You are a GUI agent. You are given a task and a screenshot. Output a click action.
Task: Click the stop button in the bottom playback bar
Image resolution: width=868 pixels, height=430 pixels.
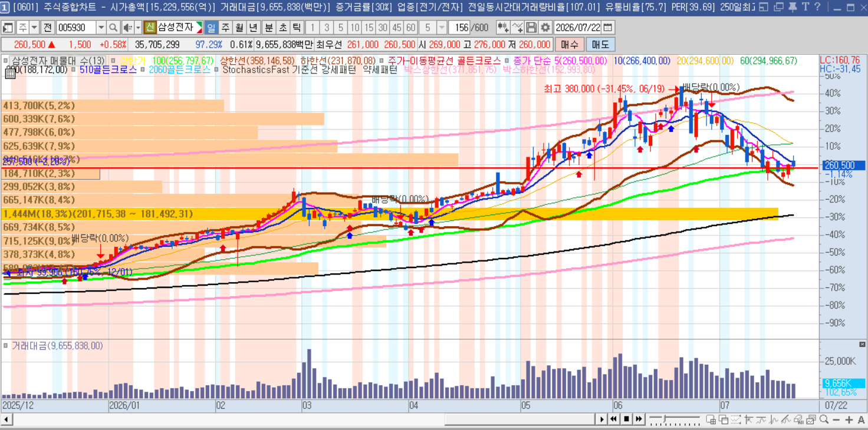coord(627,419)
